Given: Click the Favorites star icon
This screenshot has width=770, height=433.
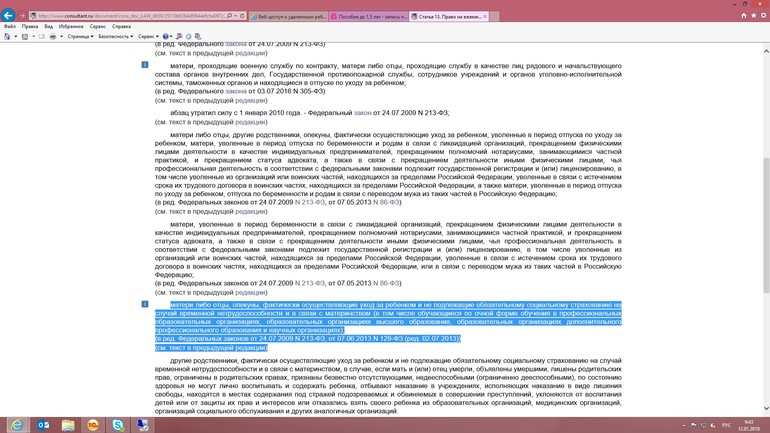Looking at the screenshot, I should (x=754, y=16).
